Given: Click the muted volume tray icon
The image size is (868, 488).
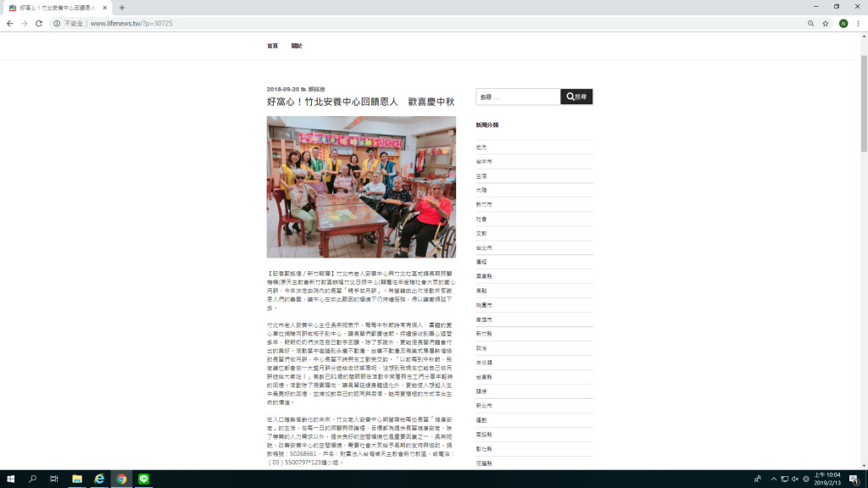Looking at the screenshot, I should 795,479.
